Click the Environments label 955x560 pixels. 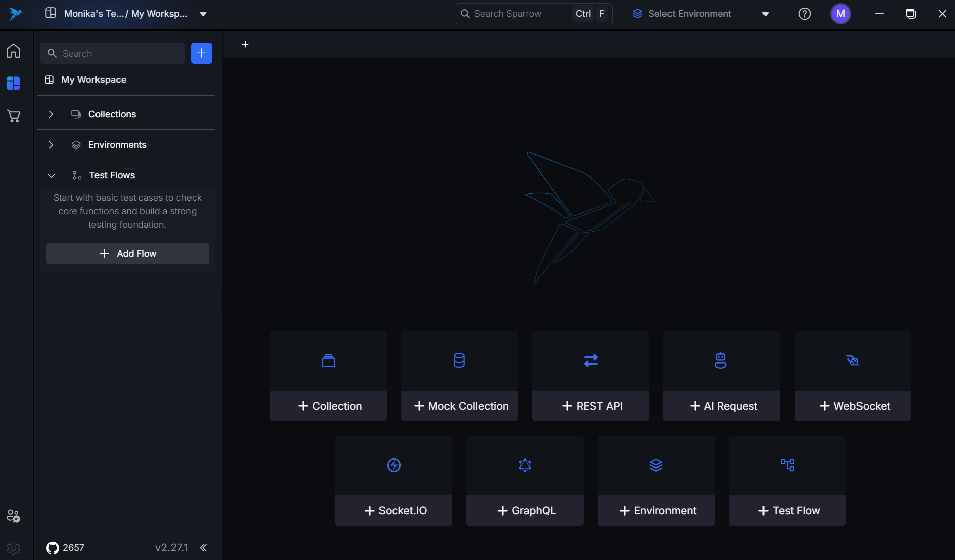[x=118, y=145]
